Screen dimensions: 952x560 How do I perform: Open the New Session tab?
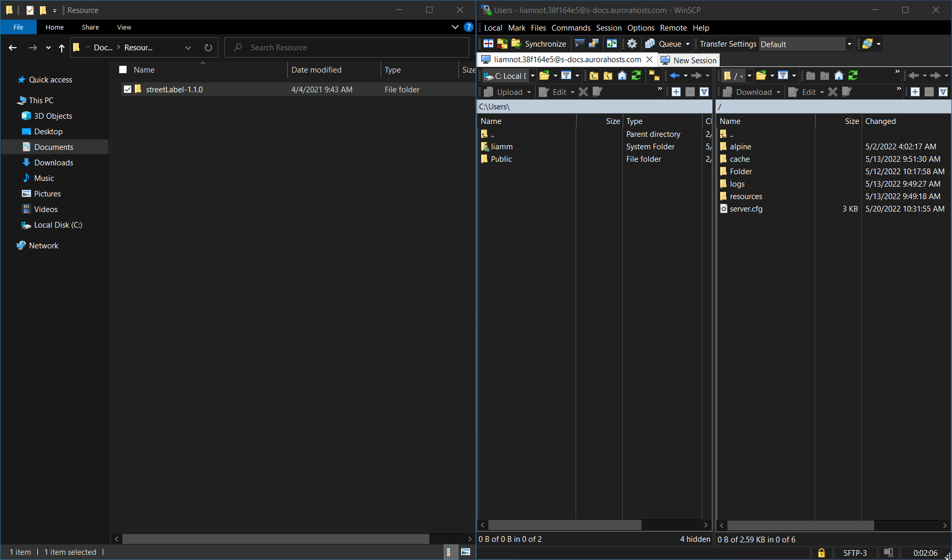(689, 60)
